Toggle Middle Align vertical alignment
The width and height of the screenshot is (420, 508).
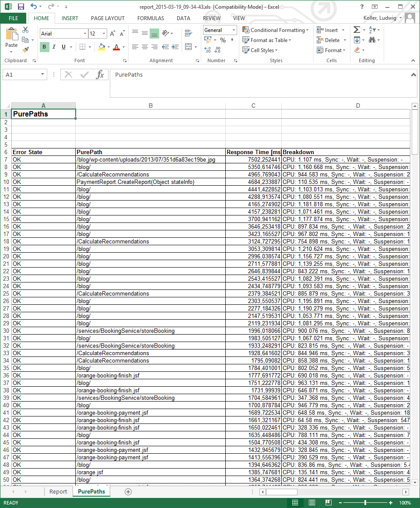[x=145, y=33]
